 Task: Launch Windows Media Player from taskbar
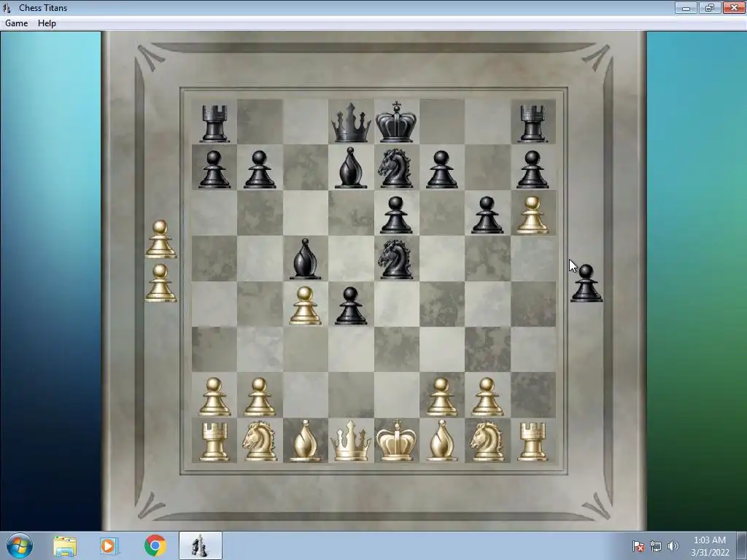pyautogui.click(x=109, y=546)
